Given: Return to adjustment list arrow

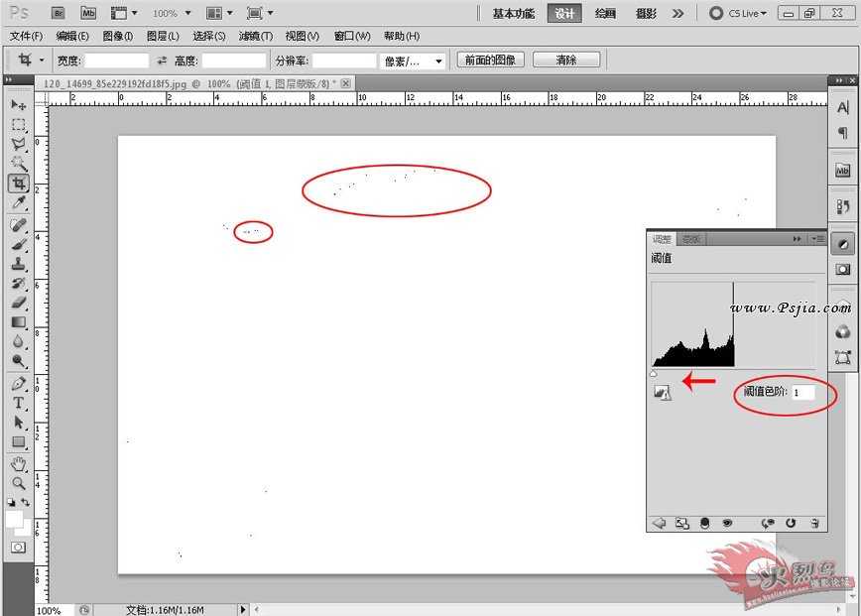Looking at the screenshot, I should tap(660, 523).
